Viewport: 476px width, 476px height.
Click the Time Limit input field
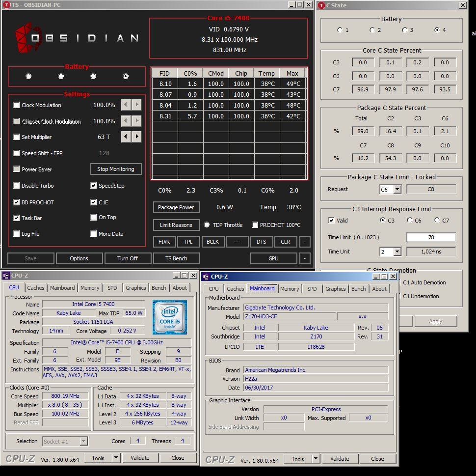[431, 237]
